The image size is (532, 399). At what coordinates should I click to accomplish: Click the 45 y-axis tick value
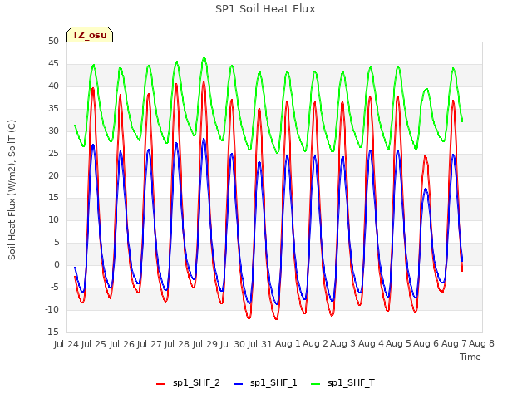[x=53, y=64]
